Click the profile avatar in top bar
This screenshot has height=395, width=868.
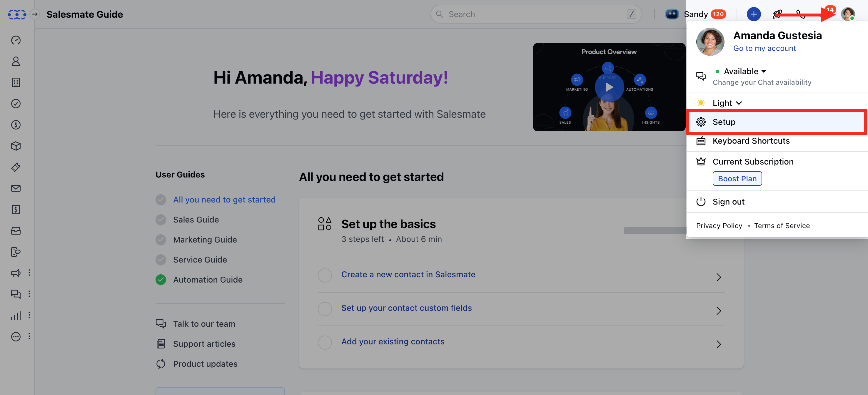pos(847,14)
